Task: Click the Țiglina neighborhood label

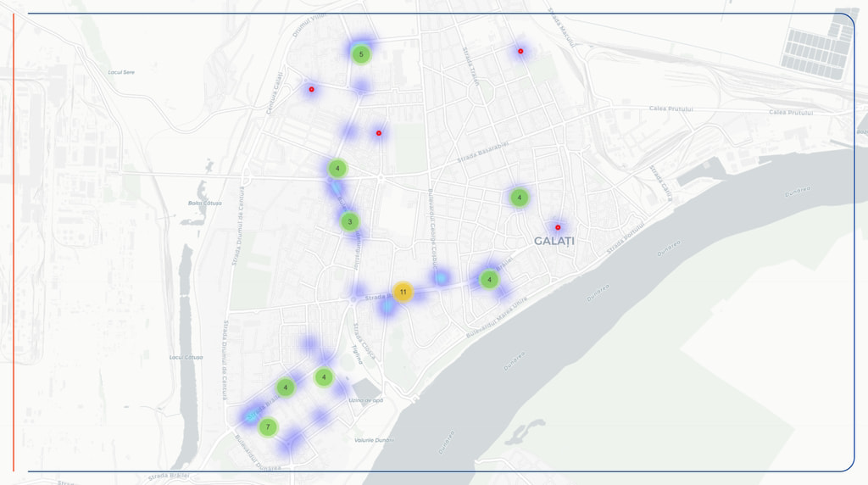Action: tap(358, 354)
